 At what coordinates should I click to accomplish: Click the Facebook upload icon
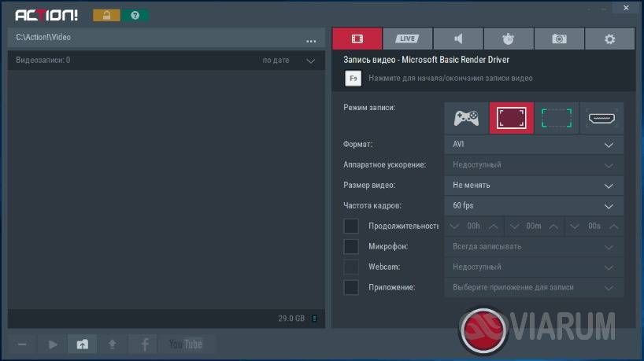144,344
